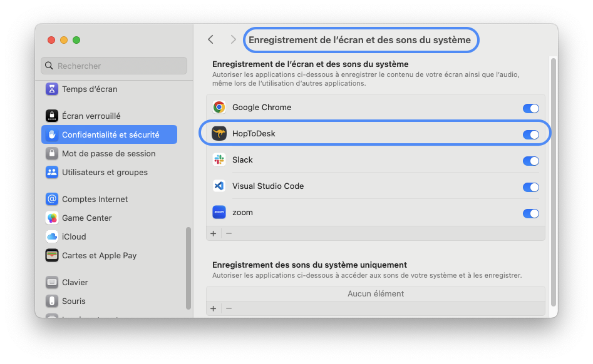This screenshot has width=593, height=364.
Task: Click the zoom app icon
Action: pyautogui.click(x=219, y=213)
